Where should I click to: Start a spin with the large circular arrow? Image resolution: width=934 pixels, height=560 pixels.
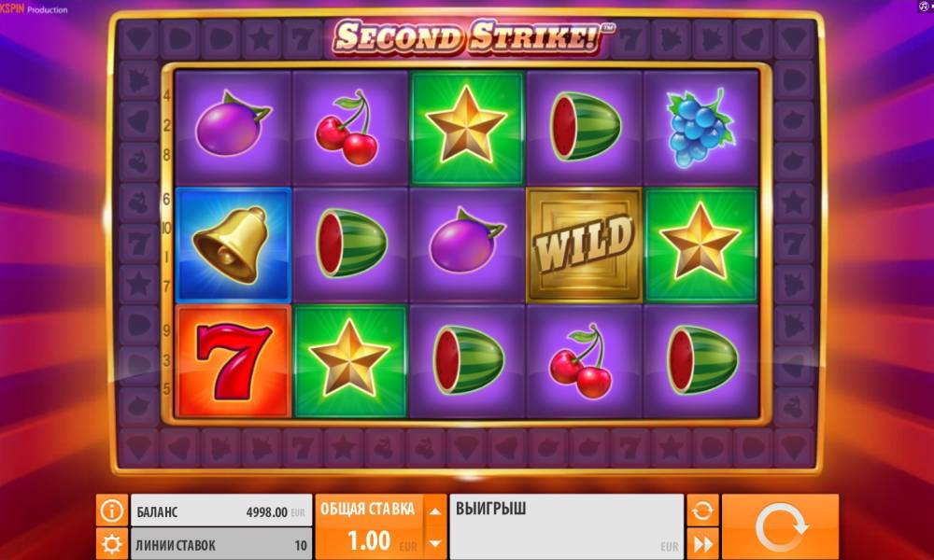(x=780, y=527)
